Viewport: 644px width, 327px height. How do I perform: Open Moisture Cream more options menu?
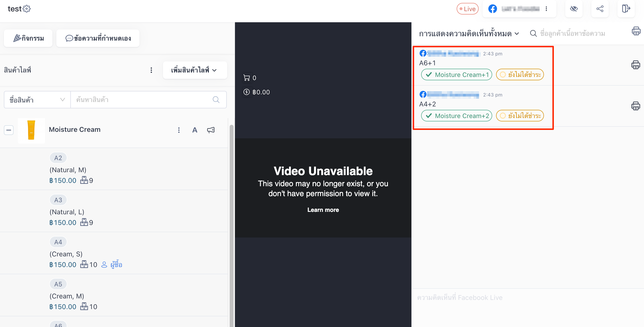pyautogui.click(x=179, y=130)
